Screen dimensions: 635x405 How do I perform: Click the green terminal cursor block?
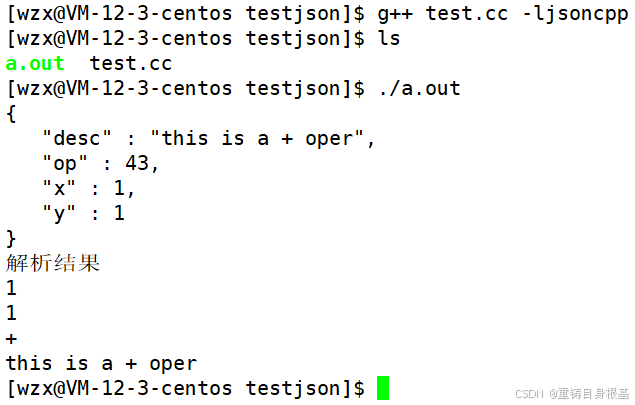[x=383, y=388]
